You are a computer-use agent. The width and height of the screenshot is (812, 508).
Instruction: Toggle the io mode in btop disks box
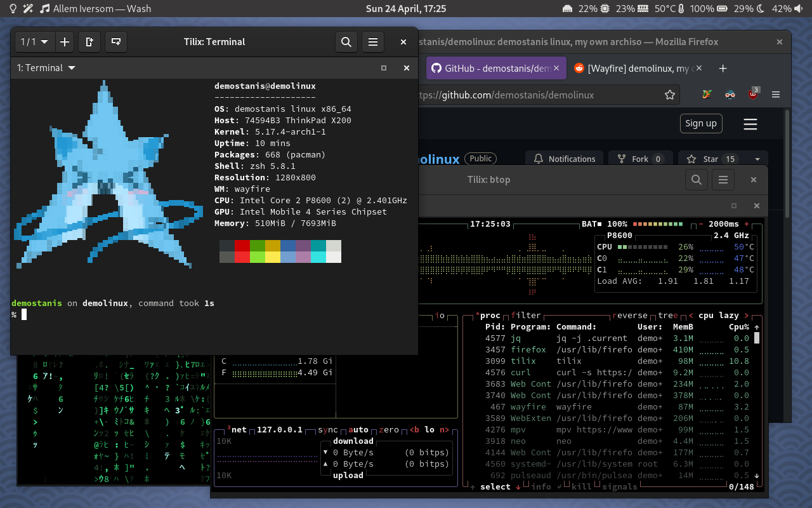(440, 316)
